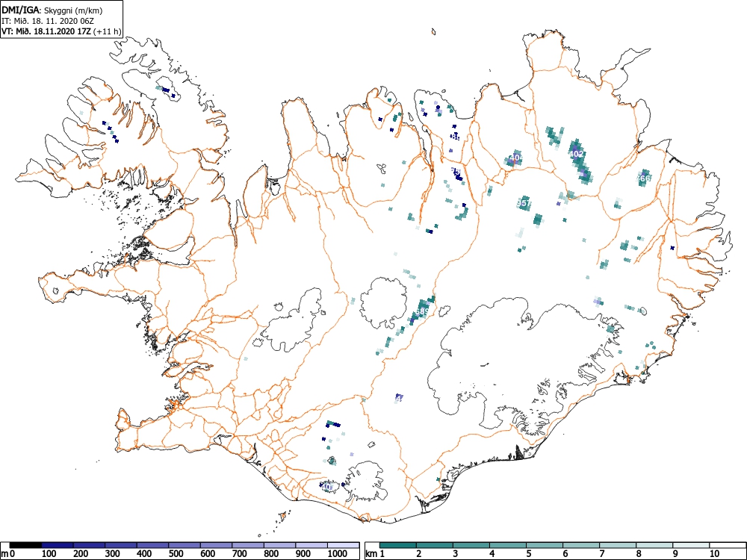The width and height of the screenshot is (747, 560).
Task: Click the white 10 km legend swatch
Action: pos(728,545)
